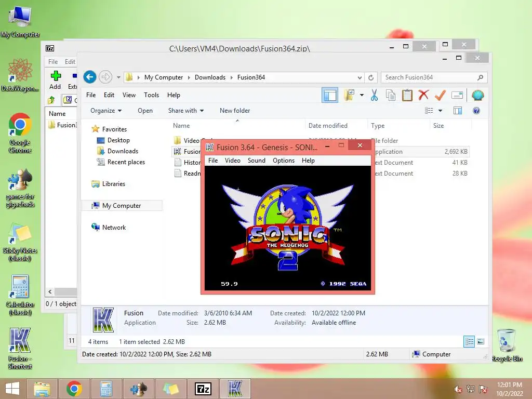Viewport: 532px width, 399px height.
Task: Open the Fusion emulator Options menu
Action: tap(284, 161)
